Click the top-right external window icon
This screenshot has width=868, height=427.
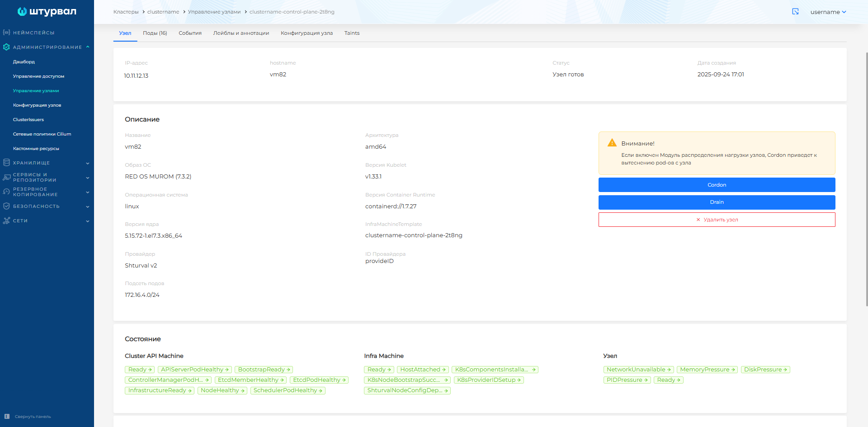(795, 12)
